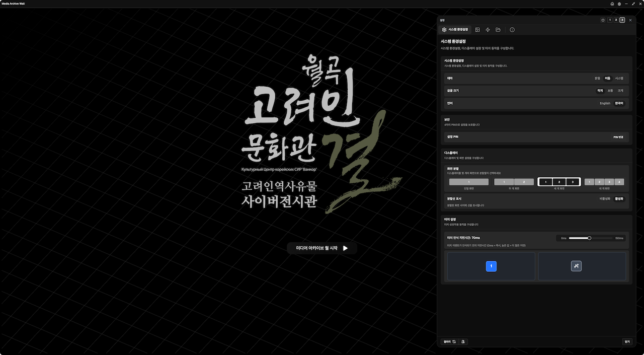
Task: Set theme to 어둠 (dark)
Action: pos(607,79)
